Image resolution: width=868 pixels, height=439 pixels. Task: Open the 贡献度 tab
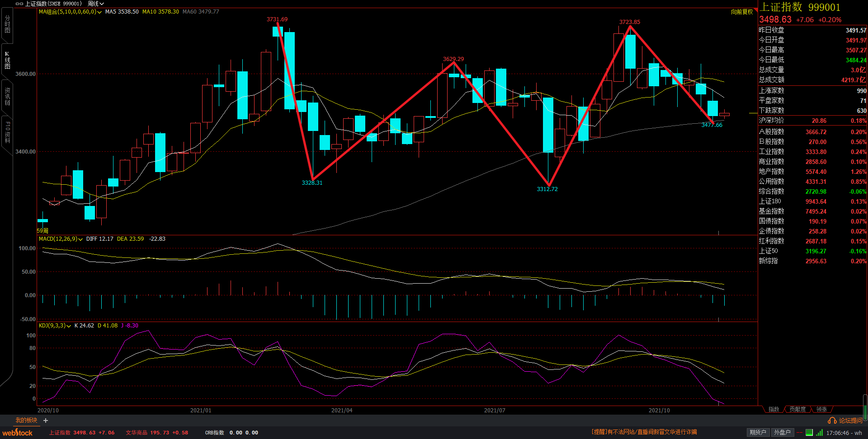pyautogui.click(x=797, y=409)
